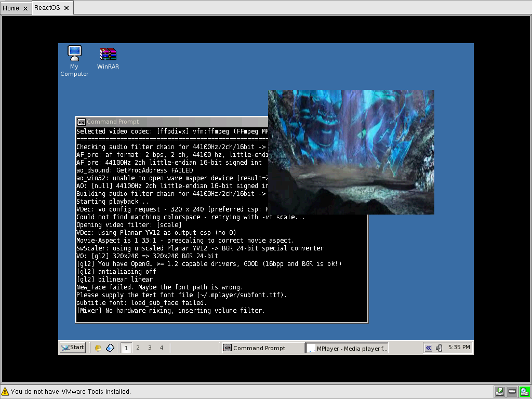Click the volume speaker tray icon
Image resolution: width=532 pixels, height=399 pixels.
(x=439, y=348)
